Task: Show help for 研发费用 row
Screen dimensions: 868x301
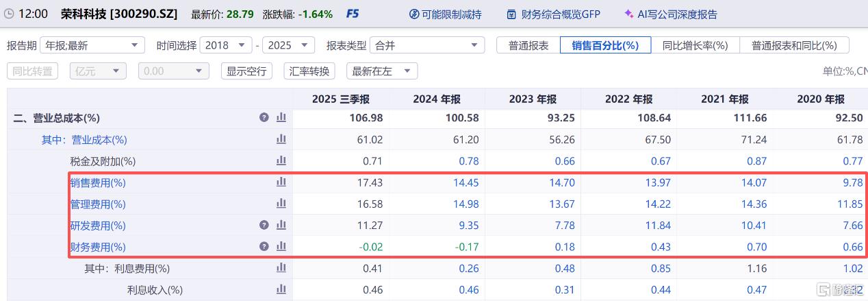Action: (264, 225)
